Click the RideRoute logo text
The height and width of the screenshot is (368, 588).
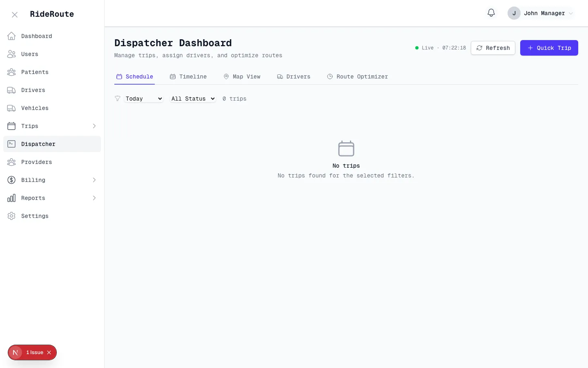(x=52, y=14)
